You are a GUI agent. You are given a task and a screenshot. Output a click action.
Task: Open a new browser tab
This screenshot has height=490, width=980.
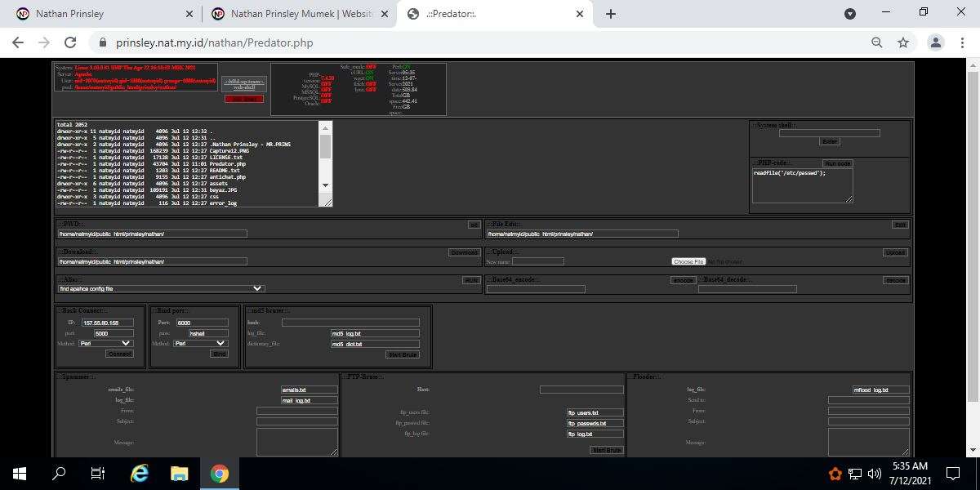click(x=611, y=14)
